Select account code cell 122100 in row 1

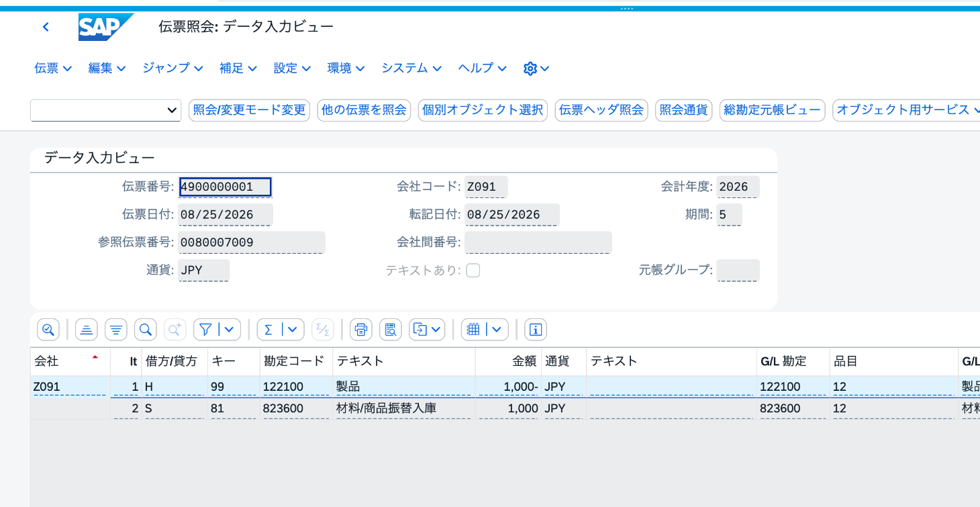click(296, 387)
